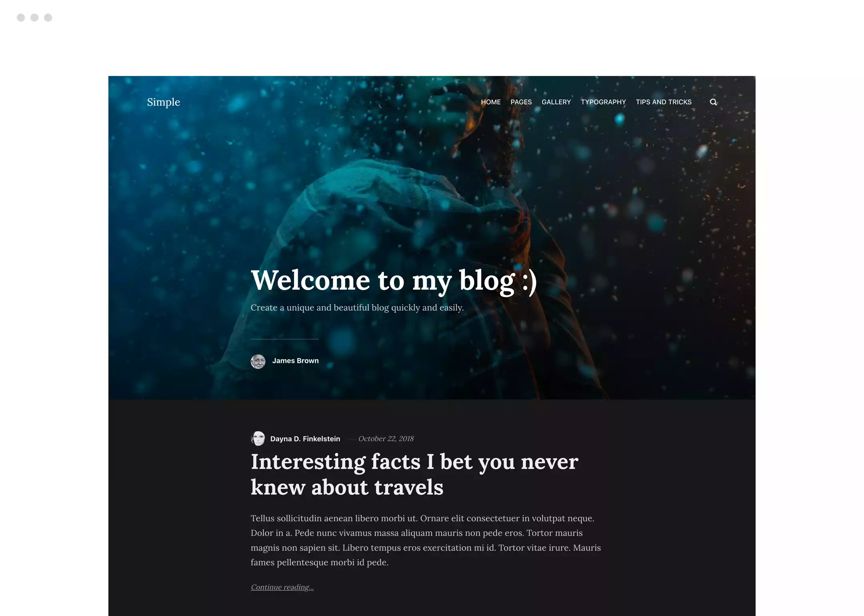Click Continue reading article link
Viewport: 864px width, 616px height.
(282, 587)
